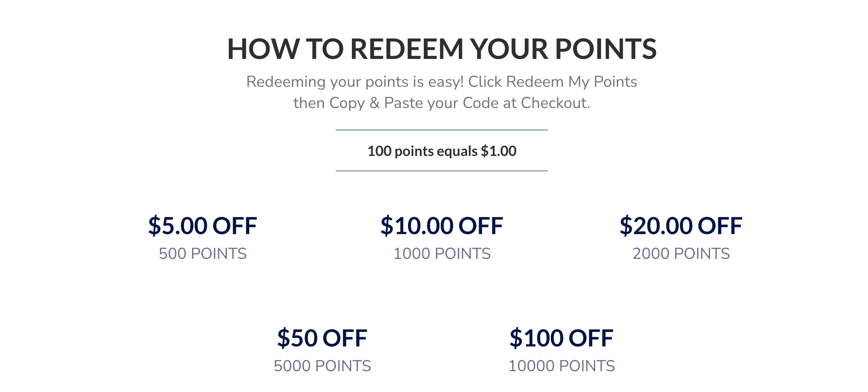
Task: Click the 5000 POINTS label
Action: coord(322,366)
